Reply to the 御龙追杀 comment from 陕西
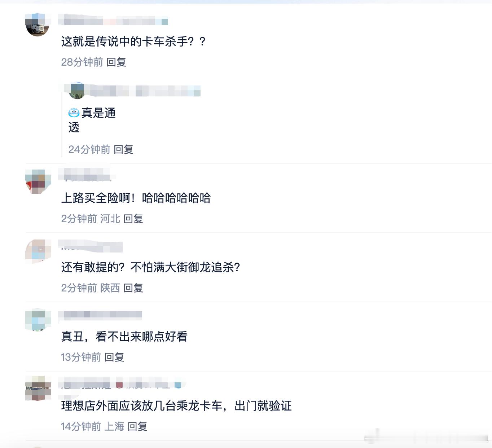 [x=133, y=288]
